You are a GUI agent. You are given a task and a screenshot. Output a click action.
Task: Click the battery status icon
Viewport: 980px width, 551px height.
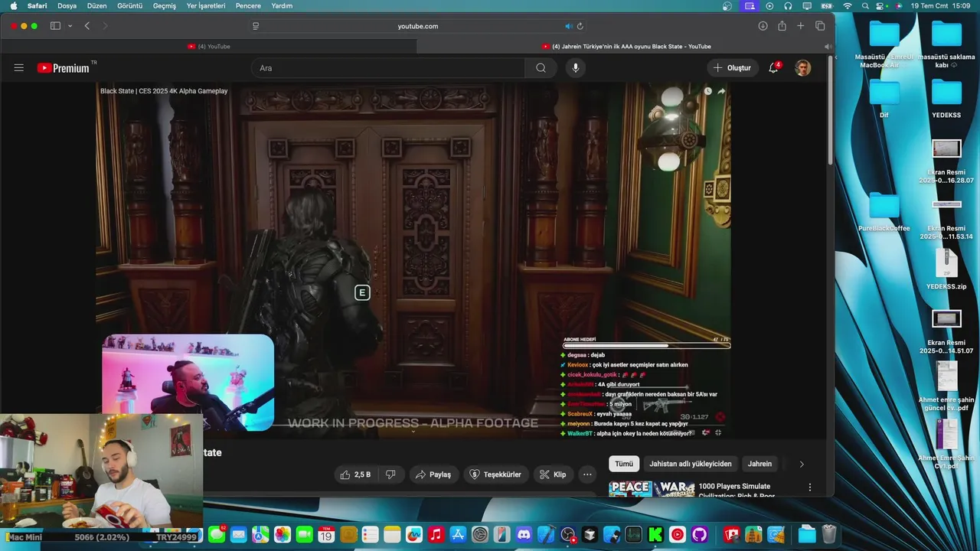point(827,5)
